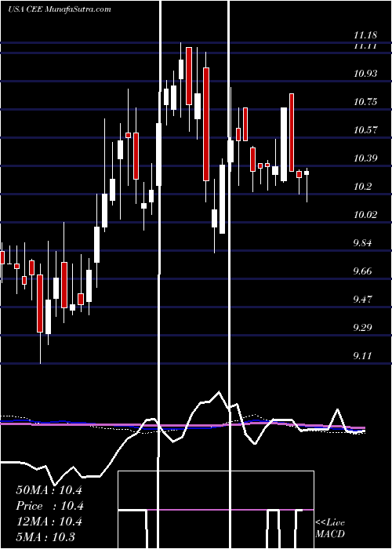Click the 50MA : 10.4 reading
The image size is (392, 549).
(x=49, y=490)
